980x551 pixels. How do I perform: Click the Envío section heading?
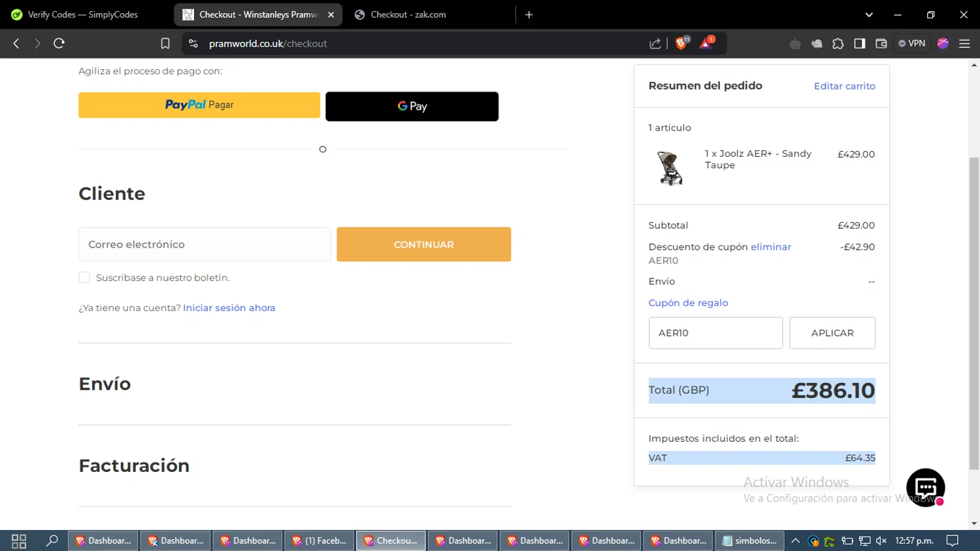coord(105,384)
